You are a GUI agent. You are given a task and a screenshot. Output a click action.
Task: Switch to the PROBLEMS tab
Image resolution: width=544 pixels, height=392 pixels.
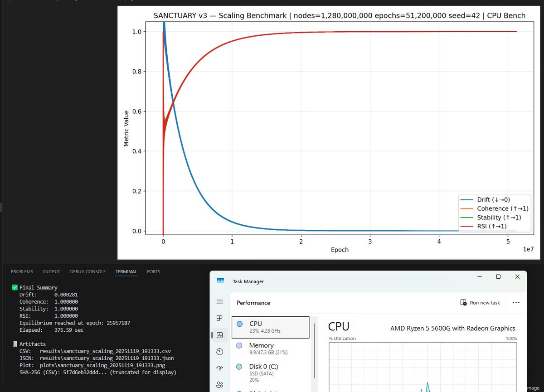[22, 271]
